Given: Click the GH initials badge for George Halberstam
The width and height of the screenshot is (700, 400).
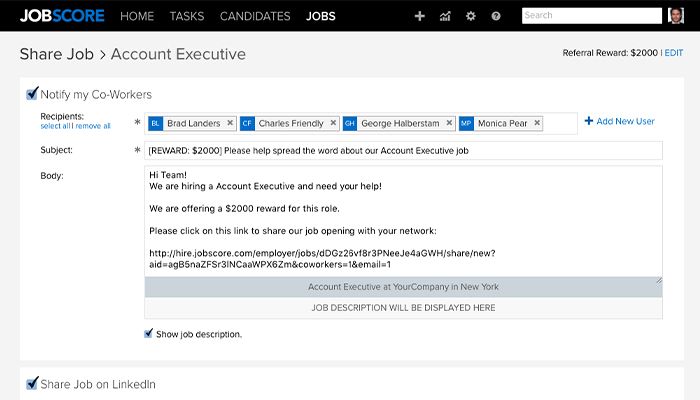Looking at the screenshot, I should 350,123.
